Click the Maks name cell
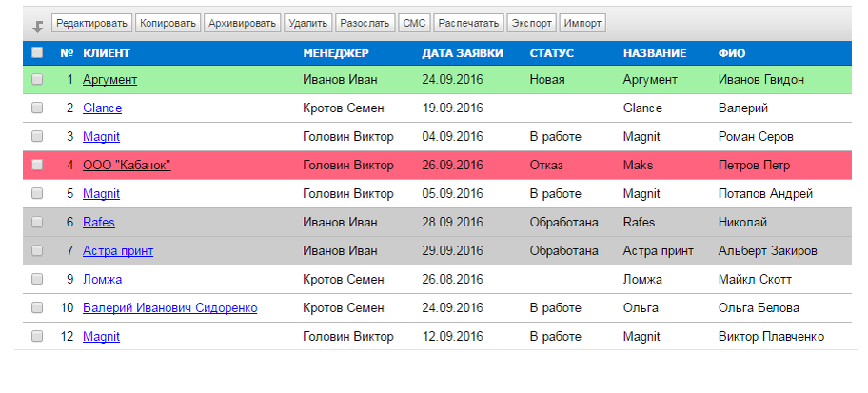Image resolution: width=868 pixels, height=393 pixels. click(639, 165)
